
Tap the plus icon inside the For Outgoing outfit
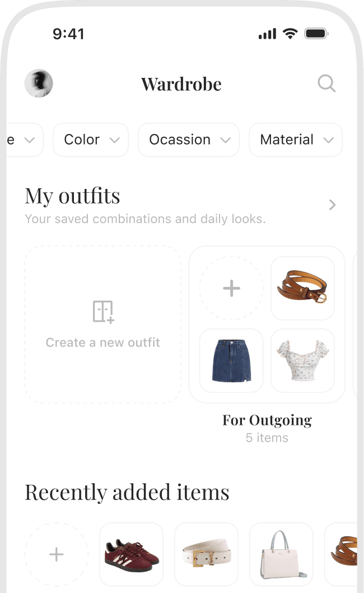click(231, 288)
